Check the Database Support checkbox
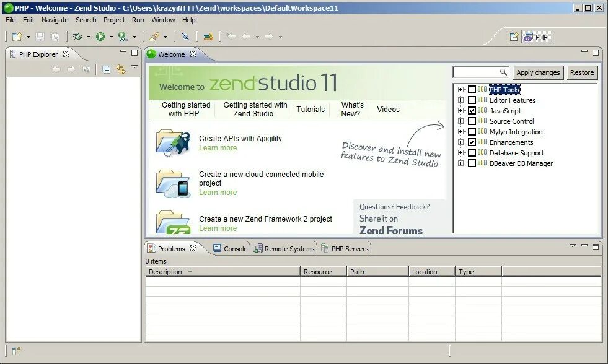This screenshot has height=364, width=608. pyautogui.click(x=472, y=152)
